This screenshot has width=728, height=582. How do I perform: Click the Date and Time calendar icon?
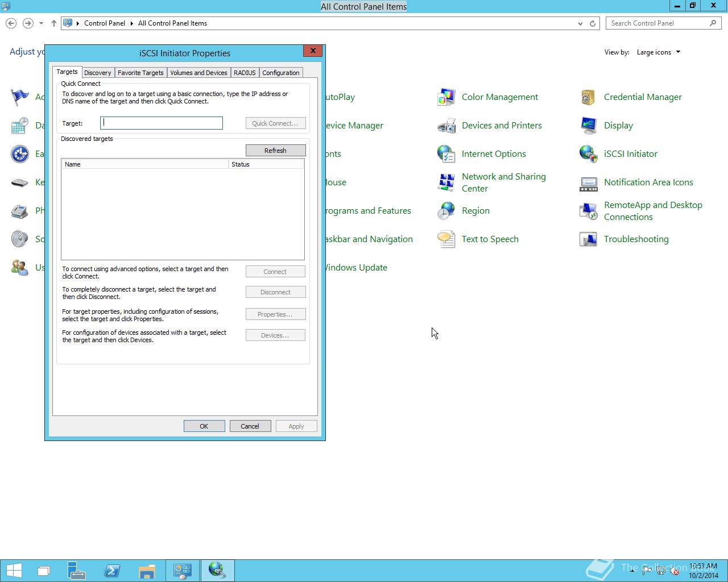pyautogui.click(x=20, y=126)
